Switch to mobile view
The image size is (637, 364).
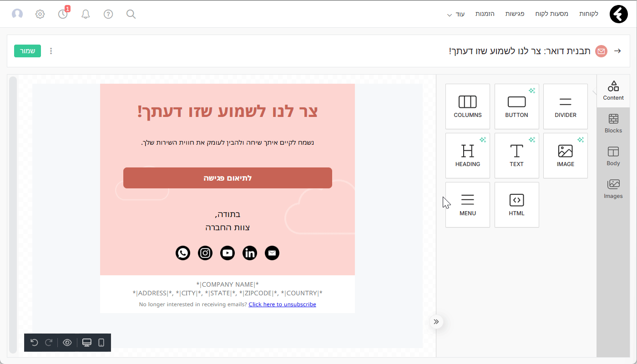click(101, 343)
